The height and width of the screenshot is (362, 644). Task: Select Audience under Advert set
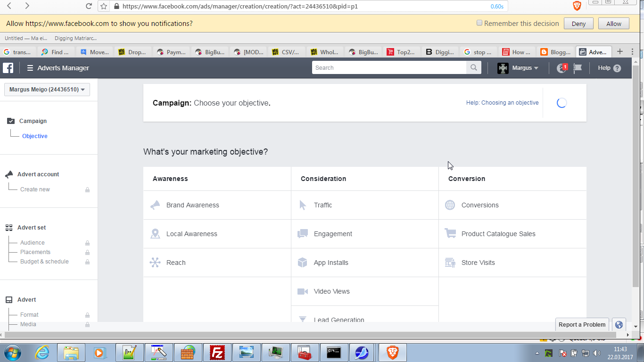tap(33, 243)
